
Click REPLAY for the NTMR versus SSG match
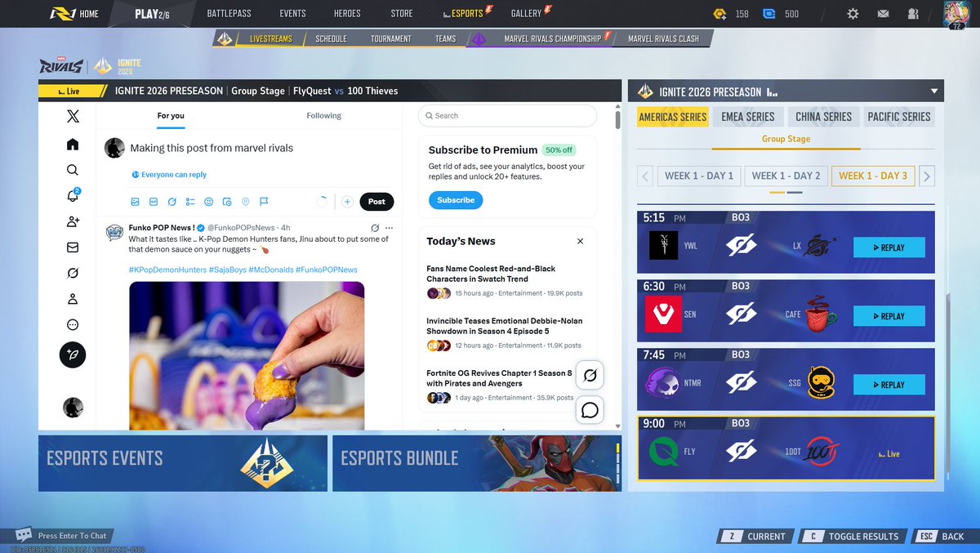[889, 384]
